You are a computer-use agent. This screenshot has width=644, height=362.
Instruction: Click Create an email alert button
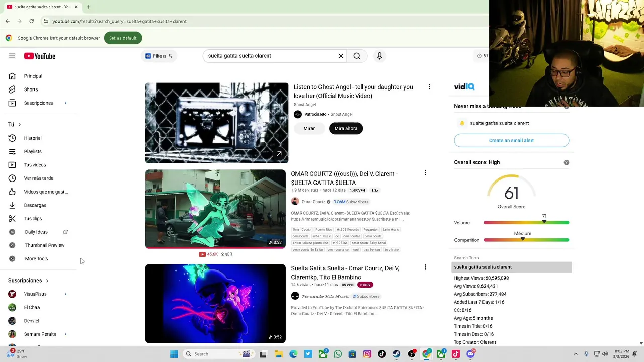tap(511, 140)
